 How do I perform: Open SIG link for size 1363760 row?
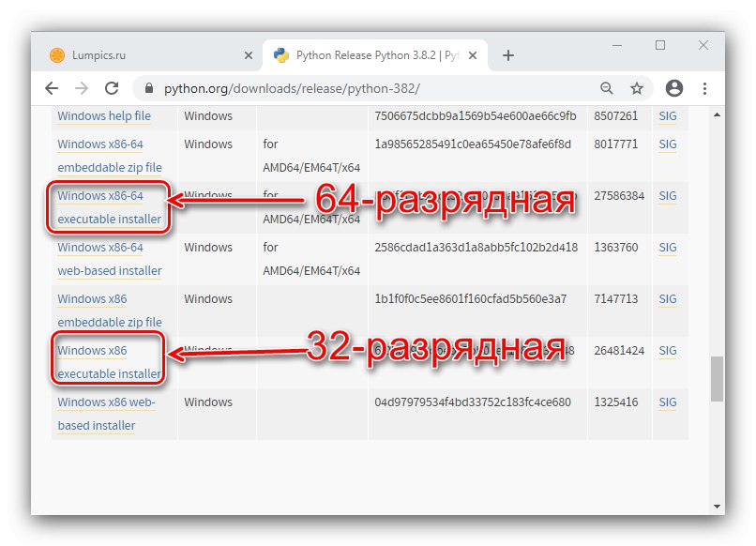pyautogui.click(x=668, y=248)
